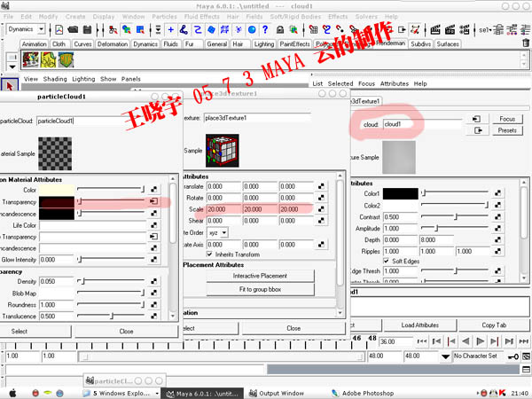Click Load Attributes button

[x=419, y=325]
